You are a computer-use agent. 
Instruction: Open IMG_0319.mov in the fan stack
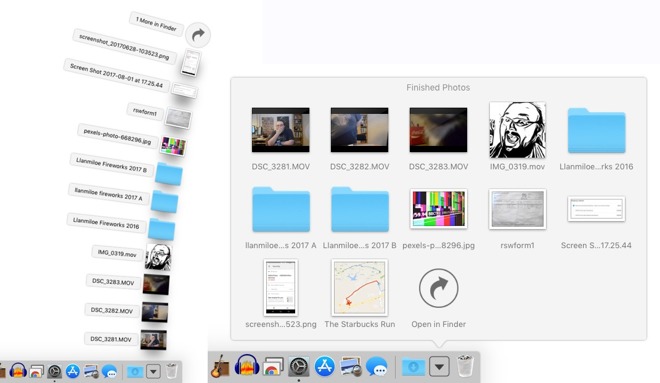158,257
